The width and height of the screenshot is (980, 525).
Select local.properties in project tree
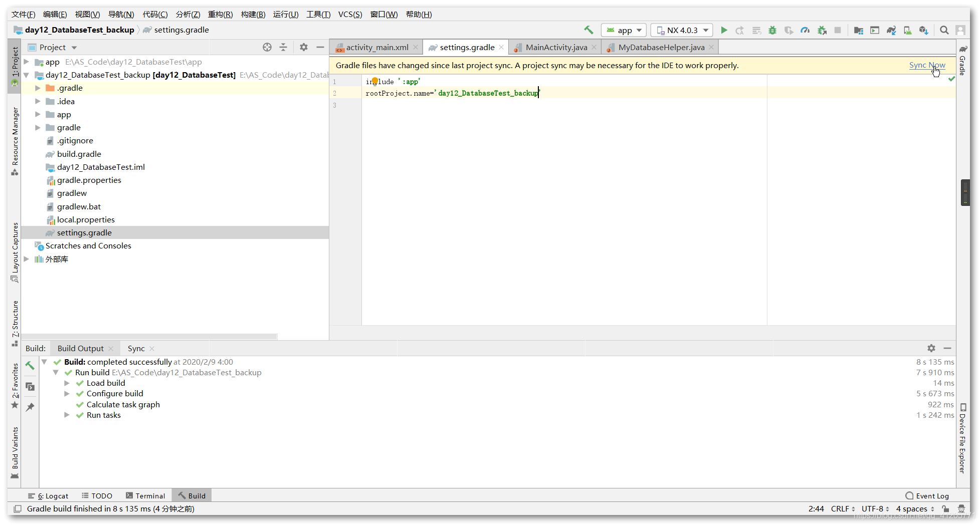click(x=86, y=220)
